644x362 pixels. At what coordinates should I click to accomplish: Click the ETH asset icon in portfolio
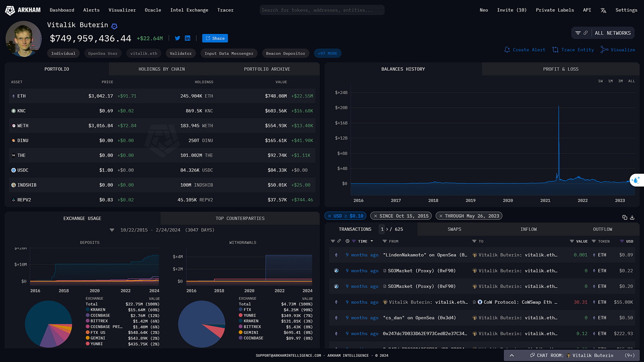point(13,96)
